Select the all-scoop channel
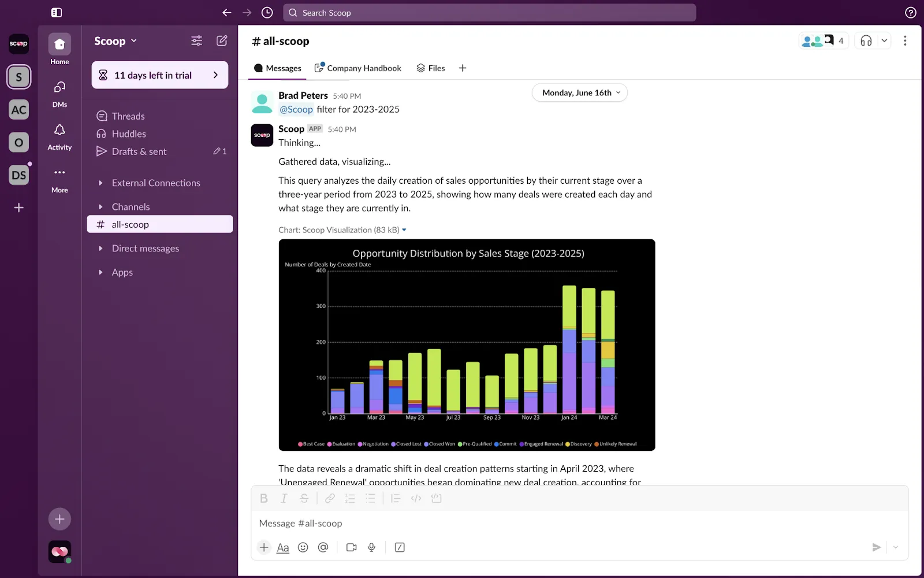924x578 pixels. [x=160, y=224]
